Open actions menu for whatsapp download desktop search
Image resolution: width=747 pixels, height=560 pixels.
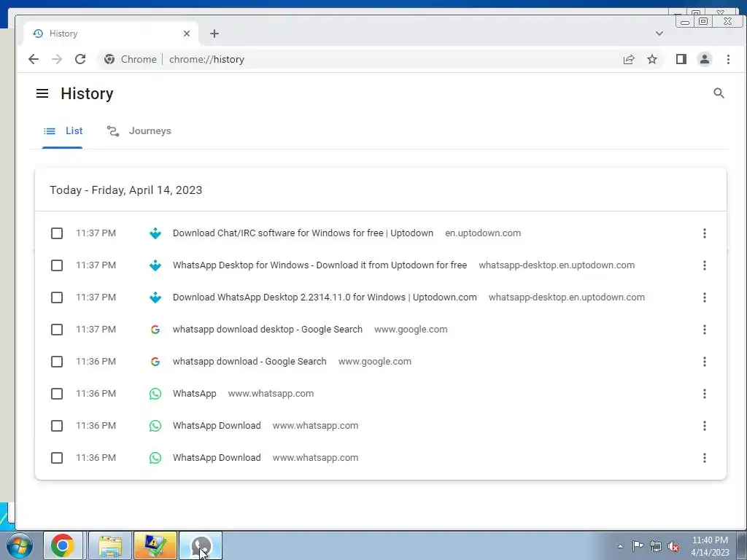click(704, 330)
